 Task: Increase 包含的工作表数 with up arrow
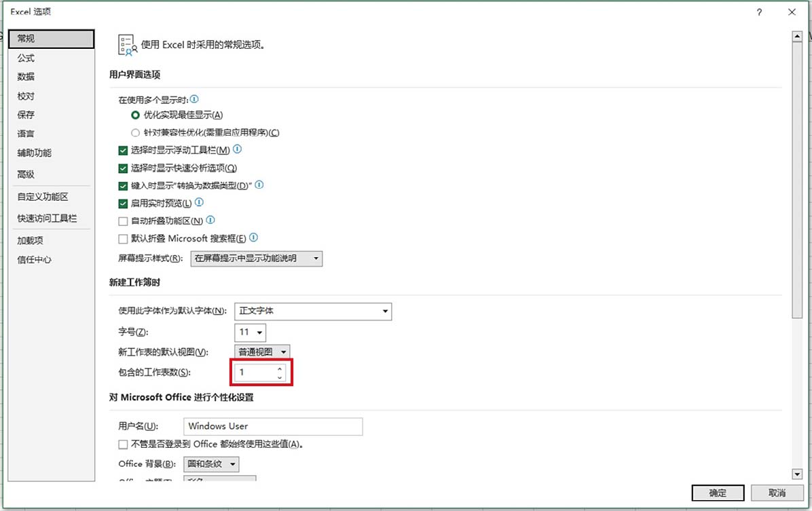[280, 368]
